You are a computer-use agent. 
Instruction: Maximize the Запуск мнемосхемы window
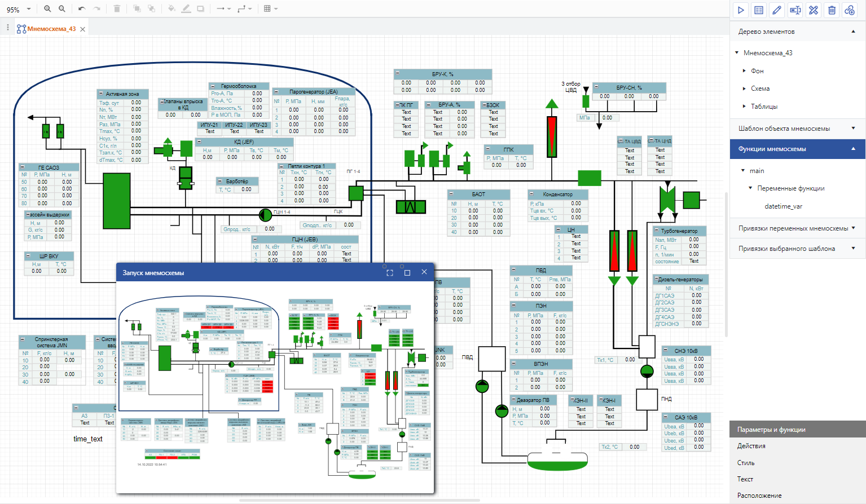click(407, 273)
